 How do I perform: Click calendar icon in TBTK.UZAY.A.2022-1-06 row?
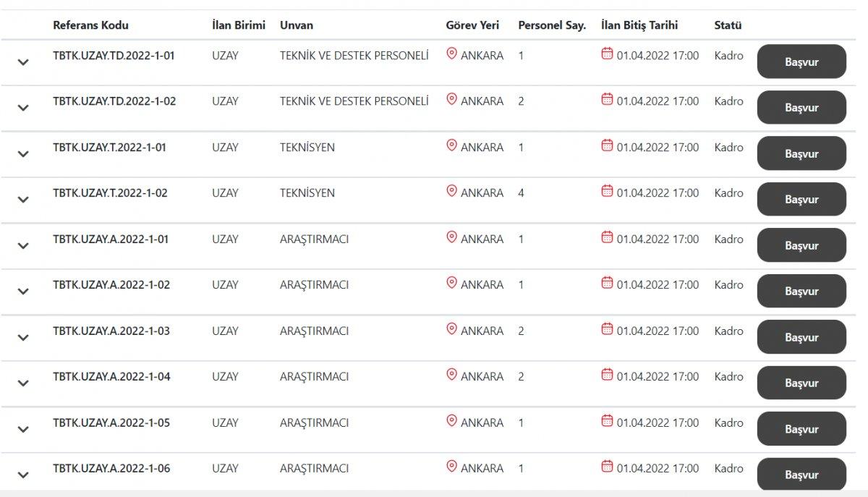607,467
